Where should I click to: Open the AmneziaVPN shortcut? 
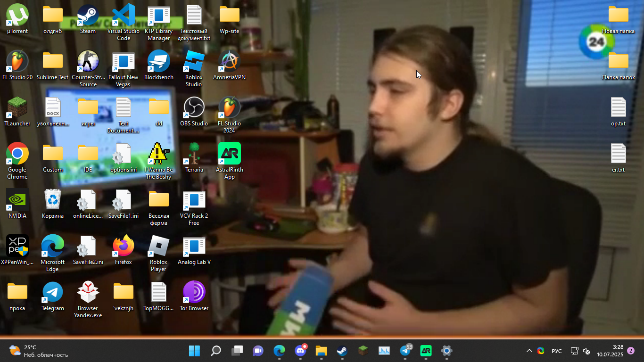click(x=229, y=62)
